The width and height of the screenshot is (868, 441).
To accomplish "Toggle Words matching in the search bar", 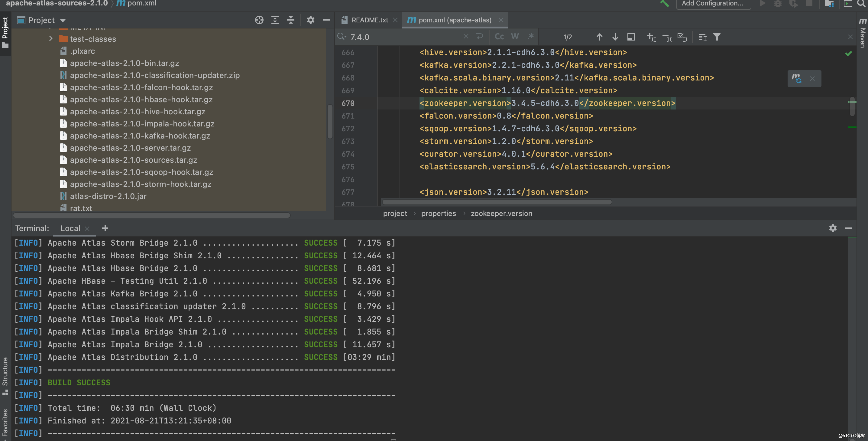I will point(514,36).
